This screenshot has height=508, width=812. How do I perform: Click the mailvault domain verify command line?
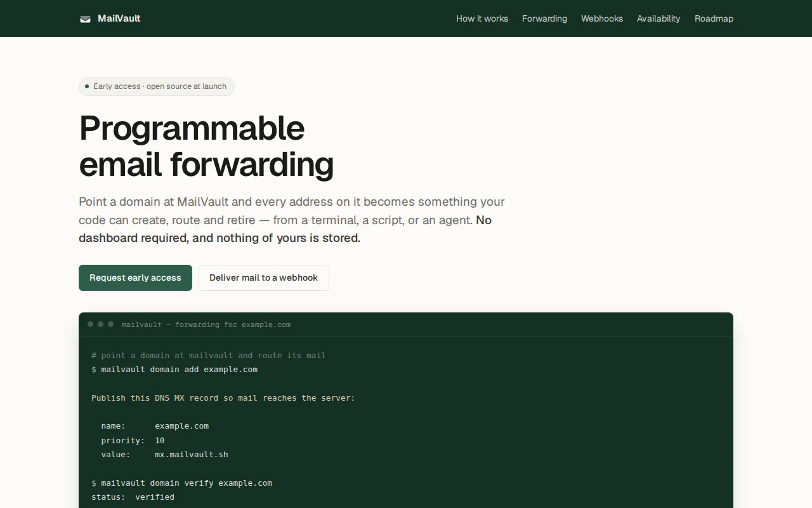point(181,483)
